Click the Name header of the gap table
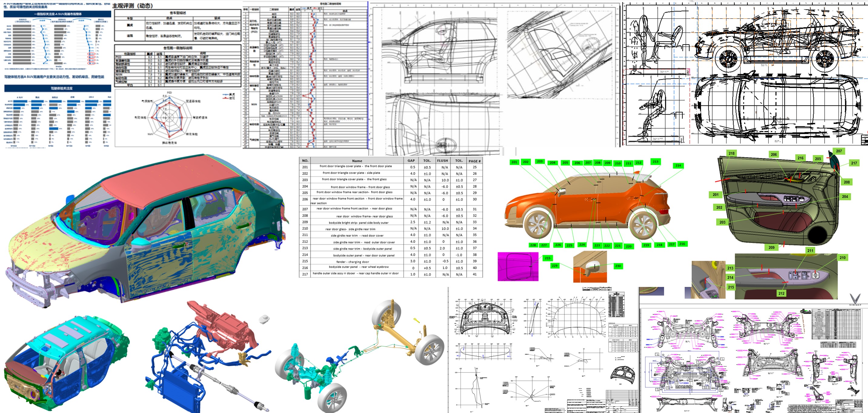 click(357, 161)
